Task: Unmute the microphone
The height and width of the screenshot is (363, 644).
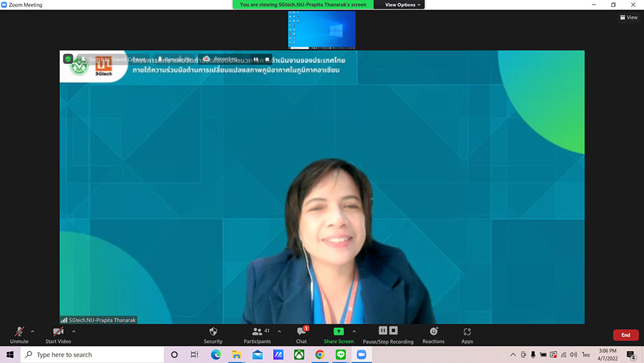Action: click(19, 335)
